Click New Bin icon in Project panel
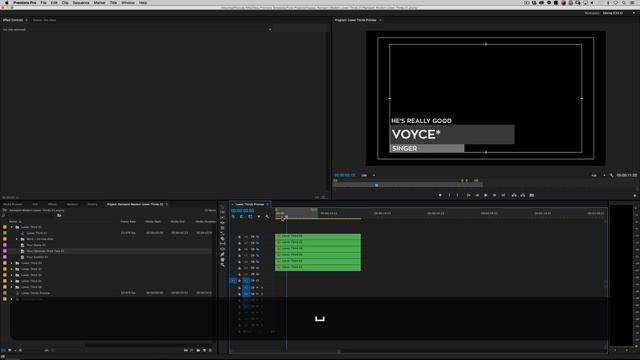640x360 pixels. click(x=198, y=350)
